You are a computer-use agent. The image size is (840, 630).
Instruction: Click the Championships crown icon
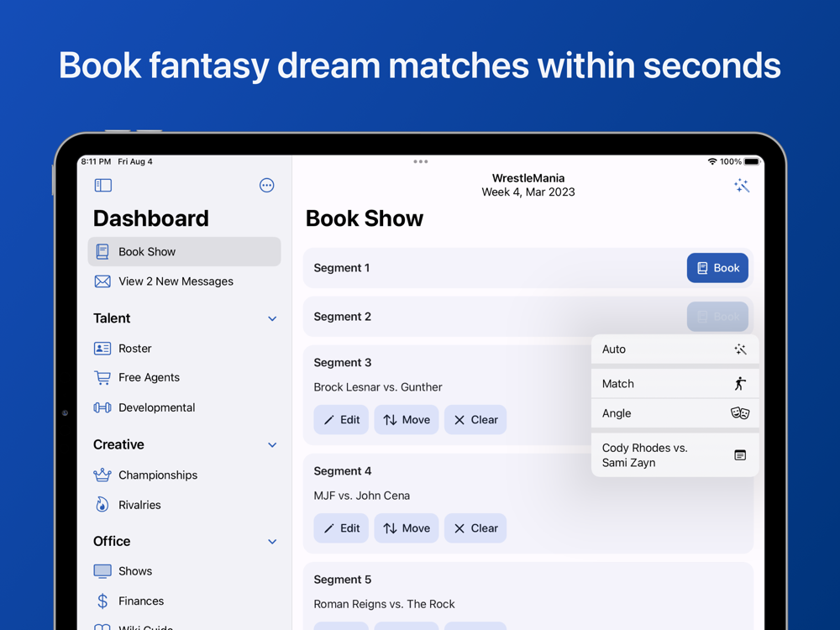102,475
